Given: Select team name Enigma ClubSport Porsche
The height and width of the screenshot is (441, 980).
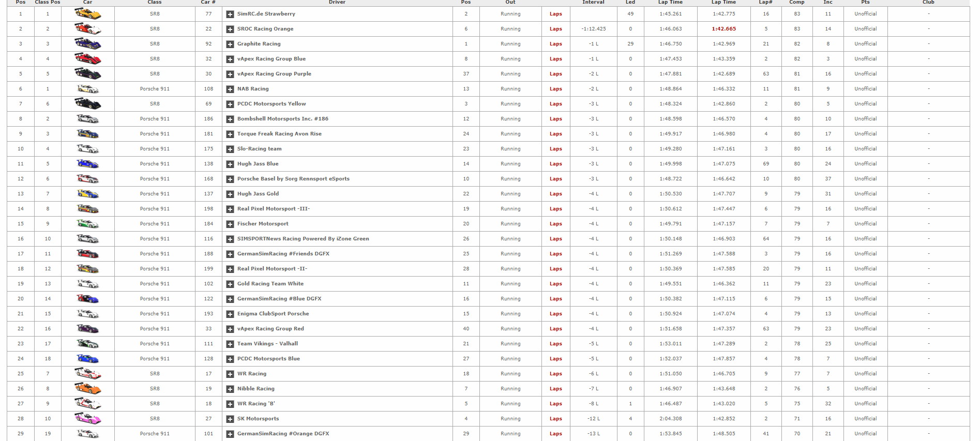Looking at the screenshot, I should point(273,314).
